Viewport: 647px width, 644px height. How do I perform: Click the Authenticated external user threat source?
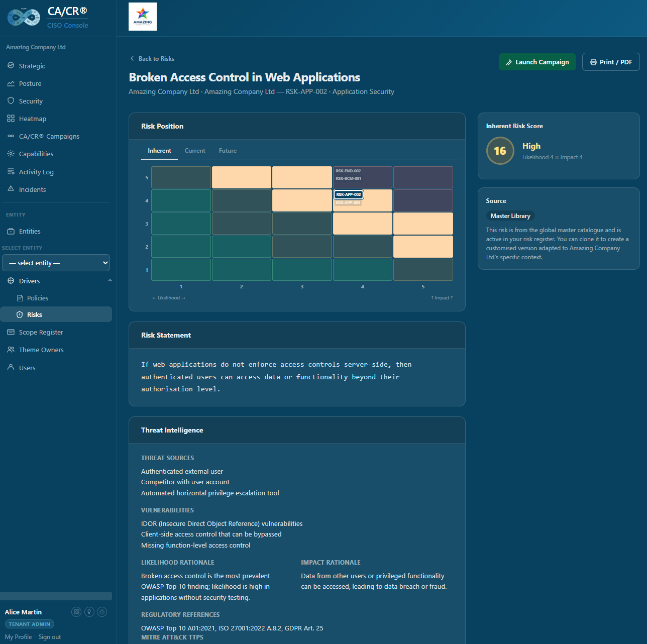[x=182, y=471]
